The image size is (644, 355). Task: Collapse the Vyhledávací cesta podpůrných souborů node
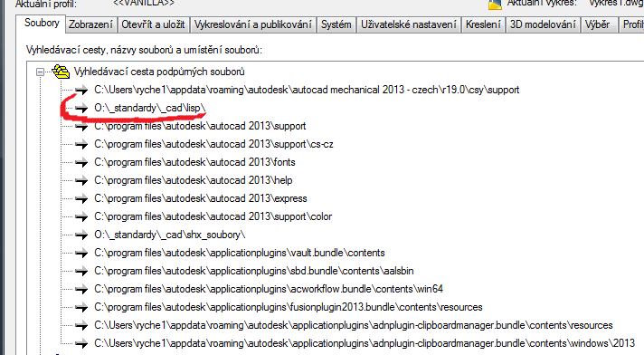[x=40, y=72]
